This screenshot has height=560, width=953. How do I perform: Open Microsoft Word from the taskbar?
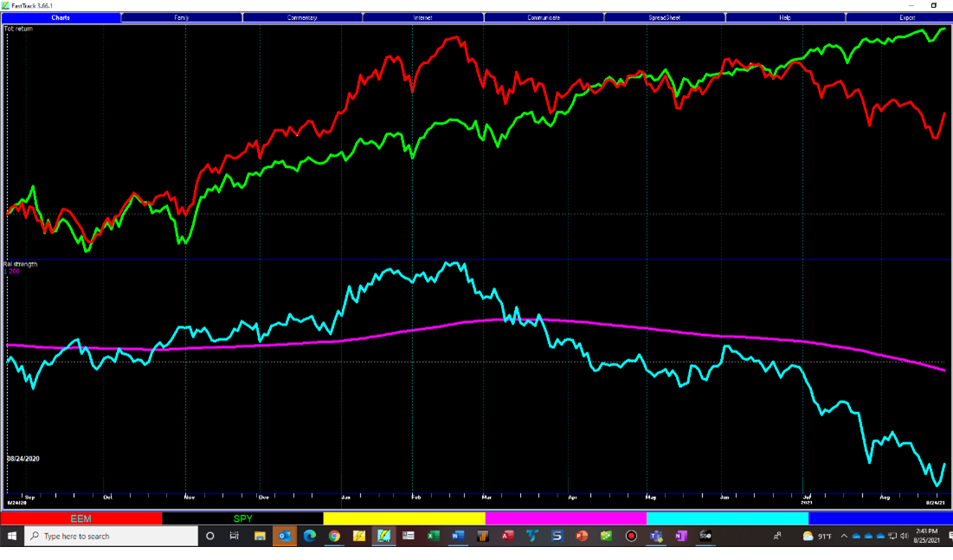pyautogui.click(x=458, y=537)
